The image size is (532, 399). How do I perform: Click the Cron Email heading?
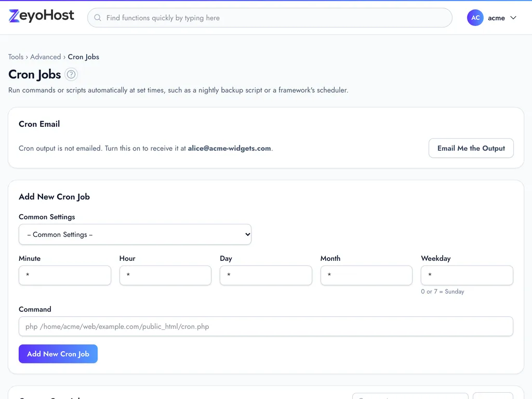point(39,124)
